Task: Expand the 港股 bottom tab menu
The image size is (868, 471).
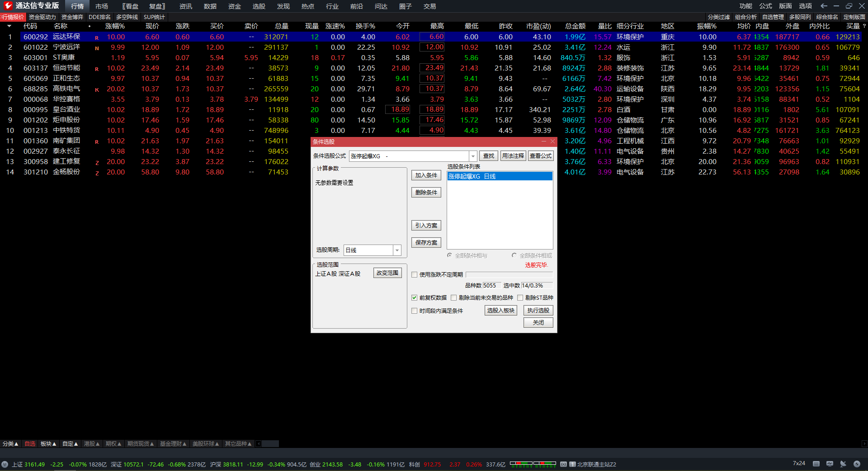Action: click(92, 444)
